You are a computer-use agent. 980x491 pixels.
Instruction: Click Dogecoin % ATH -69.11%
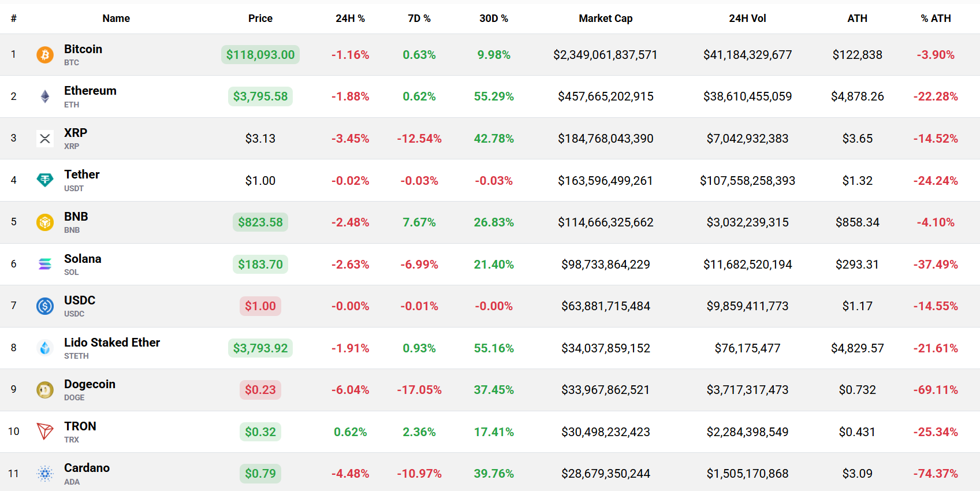tap(936, 390)
